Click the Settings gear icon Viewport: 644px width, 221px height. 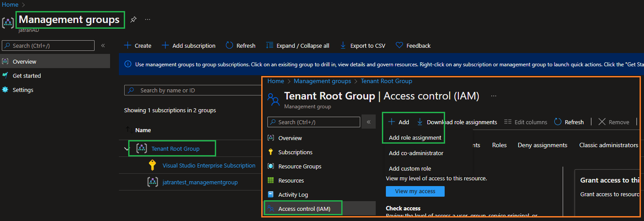pyautogui.click(x=5, y=90)
